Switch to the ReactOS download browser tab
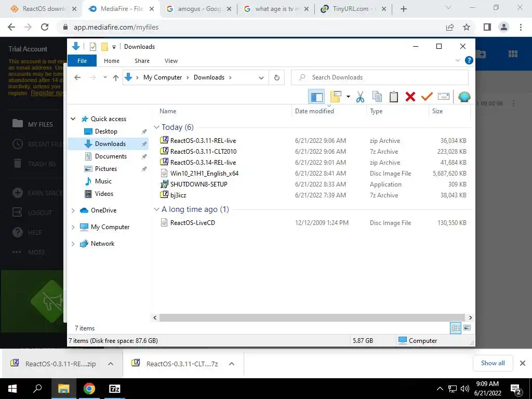 click(x=44, y=9)
